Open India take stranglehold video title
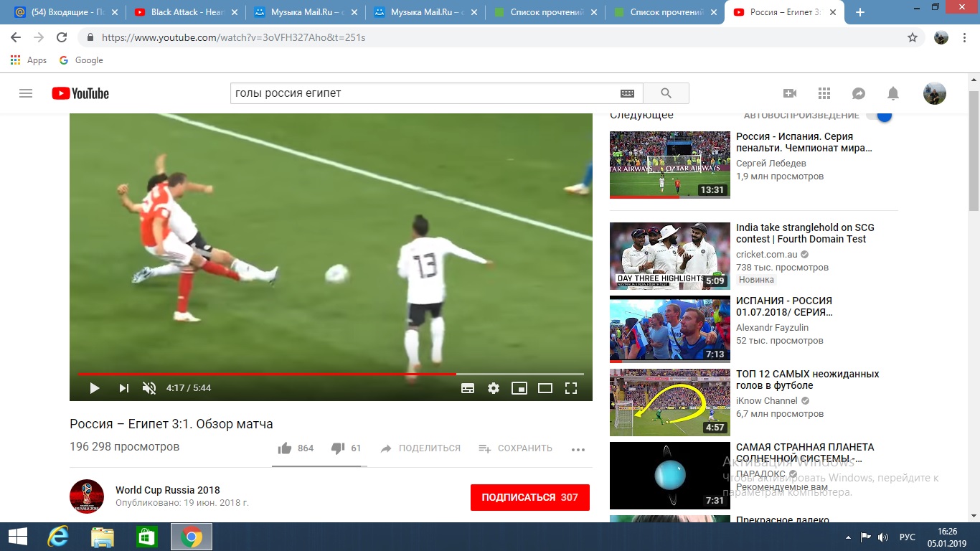The width and height of the screenshot is (980, 551). point(805,233)
